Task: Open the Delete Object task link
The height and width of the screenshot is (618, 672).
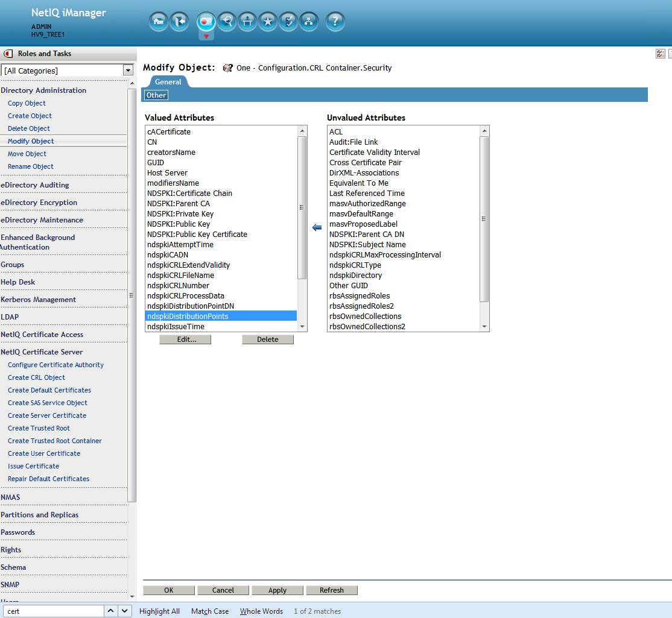Action: (29, 128)
